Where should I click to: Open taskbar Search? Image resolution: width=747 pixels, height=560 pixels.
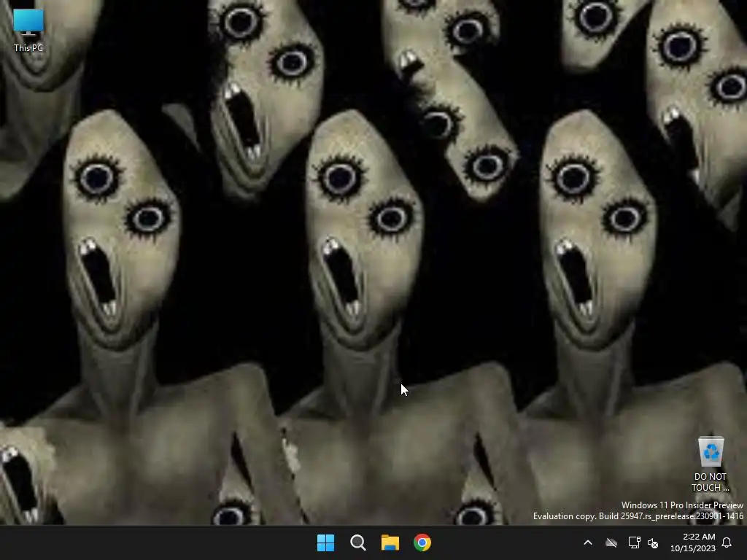357,542
